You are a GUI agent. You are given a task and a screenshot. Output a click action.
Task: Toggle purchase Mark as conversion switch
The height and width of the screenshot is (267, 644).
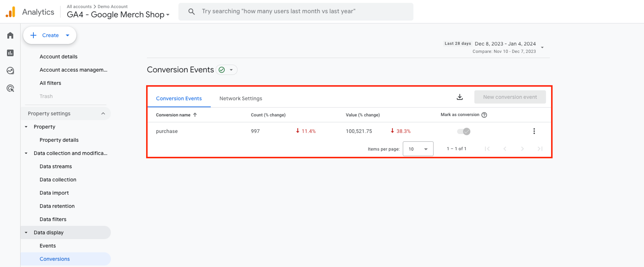pos(464,131)
